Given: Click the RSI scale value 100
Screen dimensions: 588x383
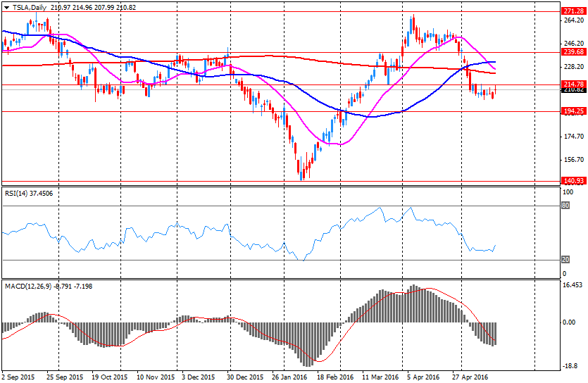Looking at the screenshot, I should point(568,192).
